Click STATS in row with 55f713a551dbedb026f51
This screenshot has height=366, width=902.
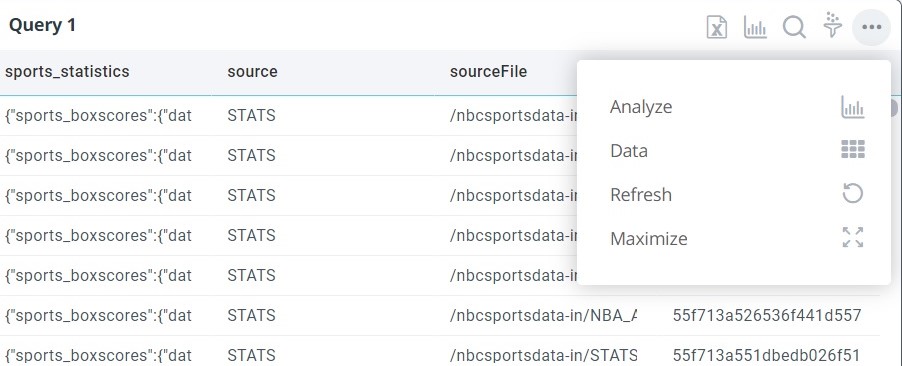[x=251, y=355]
